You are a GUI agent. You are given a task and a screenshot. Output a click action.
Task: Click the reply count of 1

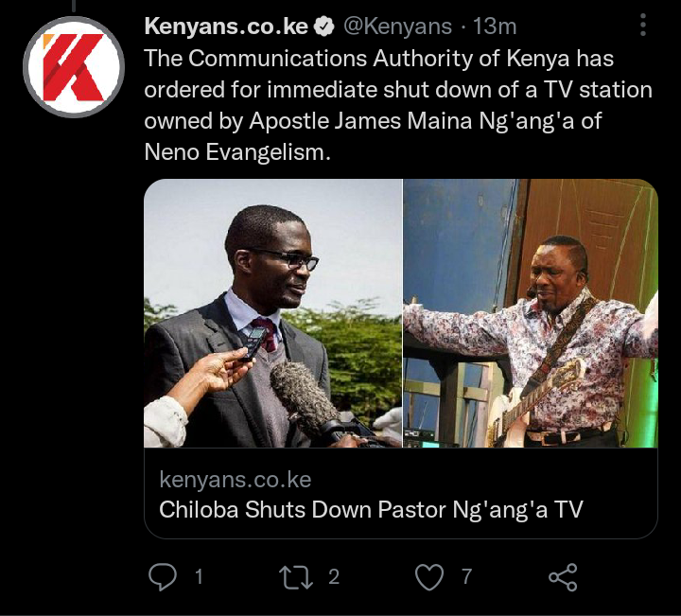coord(199,577)
